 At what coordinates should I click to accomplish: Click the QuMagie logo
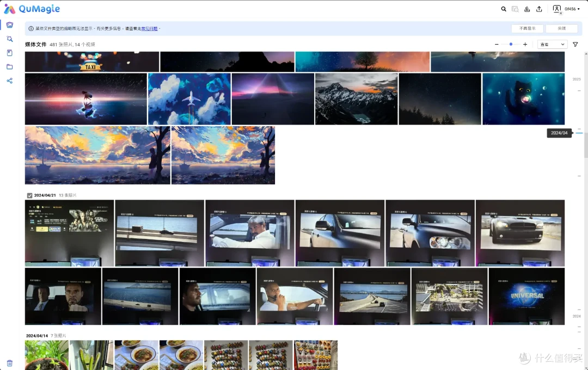(32, 9)
